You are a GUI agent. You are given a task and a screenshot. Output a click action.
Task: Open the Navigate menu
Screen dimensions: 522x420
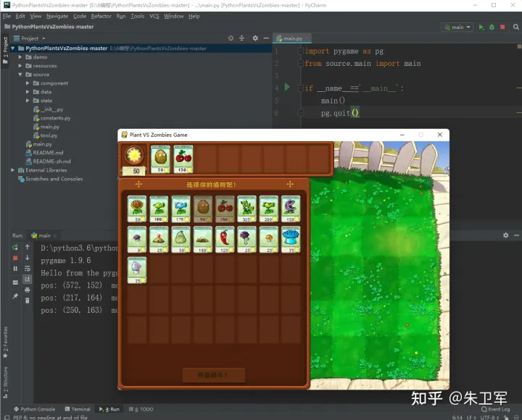click(x=57, y=16)
